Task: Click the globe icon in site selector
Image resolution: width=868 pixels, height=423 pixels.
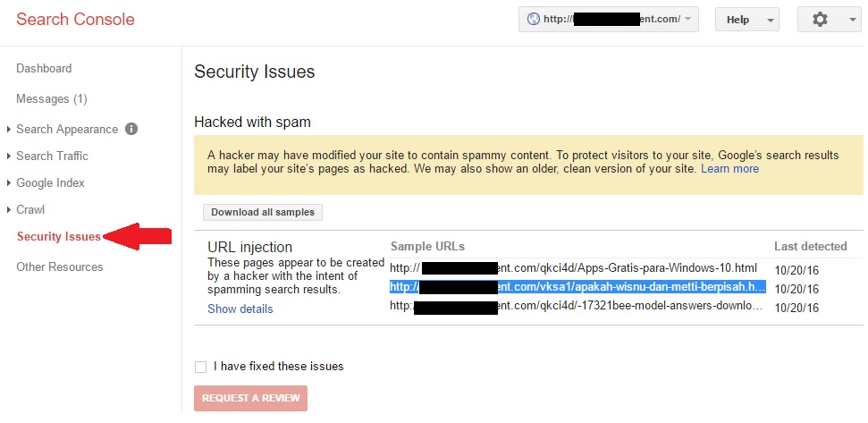Action: coord(534,20)
